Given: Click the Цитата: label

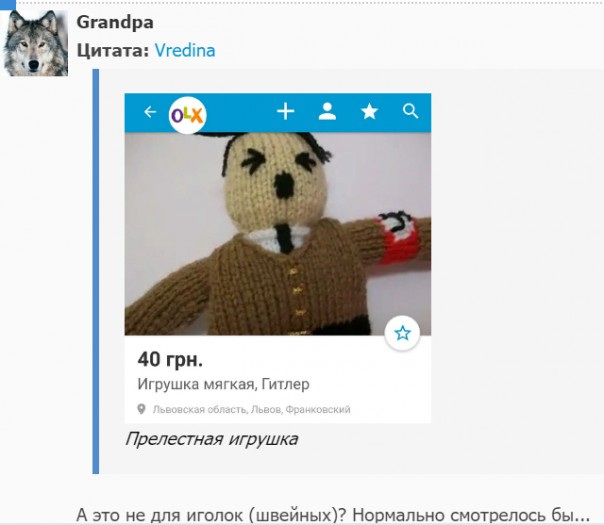Looking at the screenshot, I should click(x=113, y=50).
